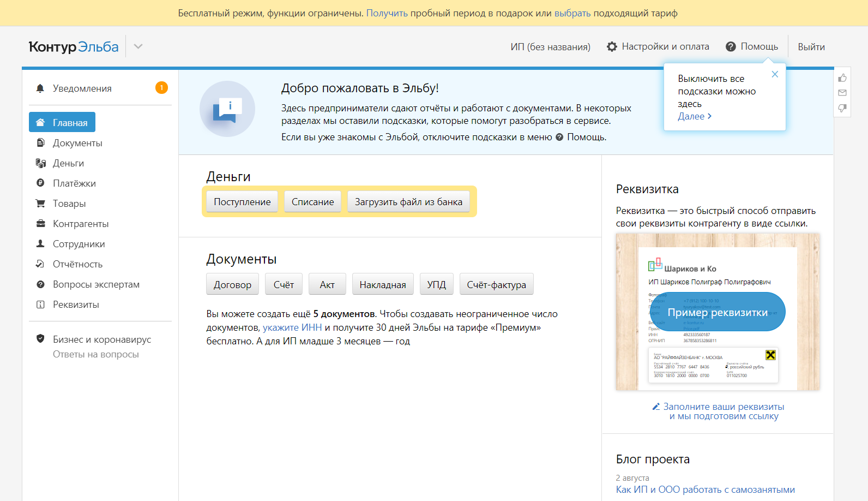Open Контрагенты section
The image size is (868, 501).
coord(81,224)
